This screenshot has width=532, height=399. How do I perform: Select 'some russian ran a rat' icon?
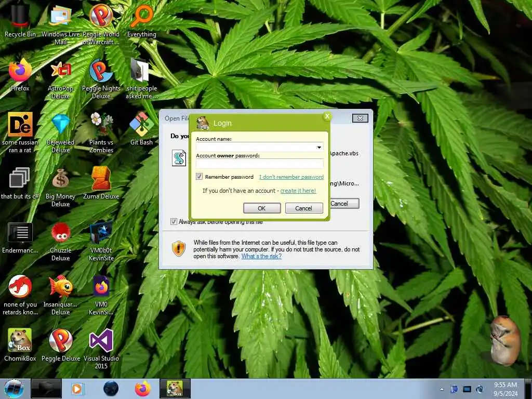20,132
